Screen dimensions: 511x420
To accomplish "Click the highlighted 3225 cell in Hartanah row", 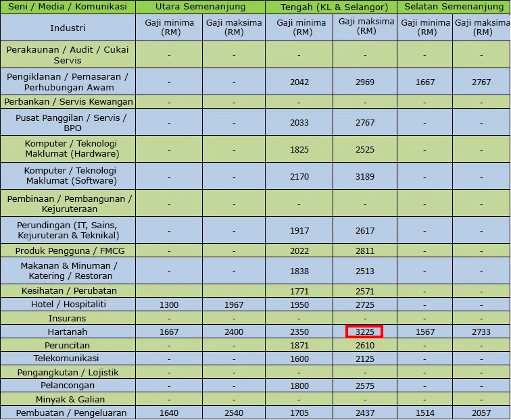I will (364, 332).
